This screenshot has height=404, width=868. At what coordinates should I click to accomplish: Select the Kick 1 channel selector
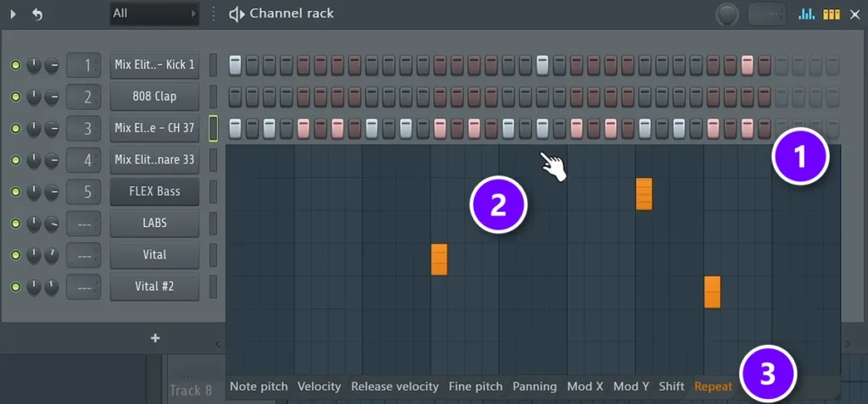[213, 65]
